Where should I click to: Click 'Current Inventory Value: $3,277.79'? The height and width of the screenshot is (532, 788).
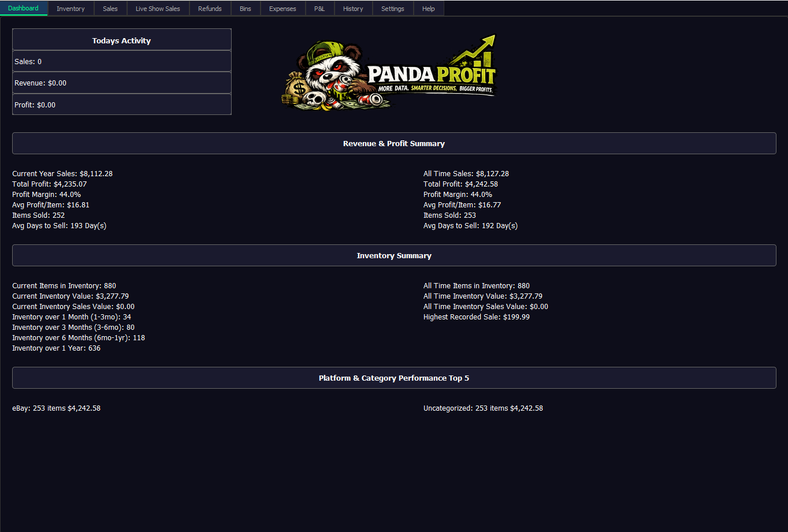tap(70, 296)
